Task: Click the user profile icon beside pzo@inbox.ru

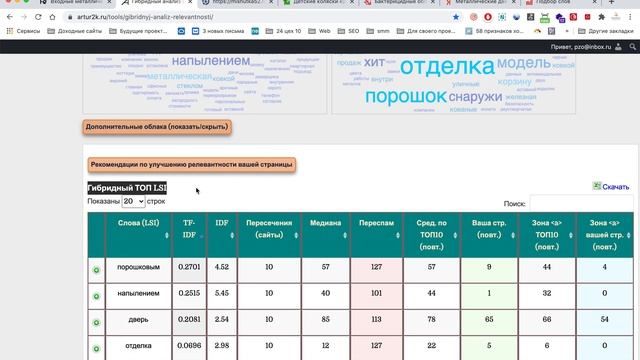Action: click(x=618, y=47)
